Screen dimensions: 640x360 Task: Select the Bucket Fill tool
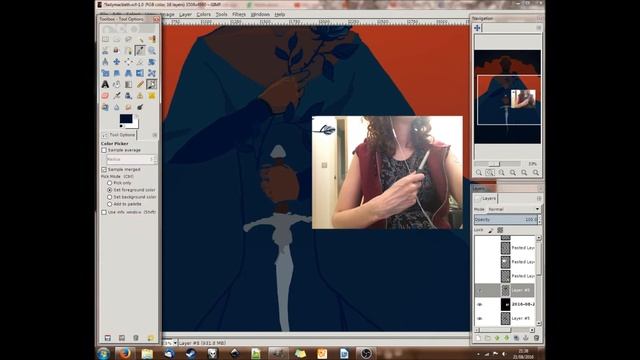(117, 84)
